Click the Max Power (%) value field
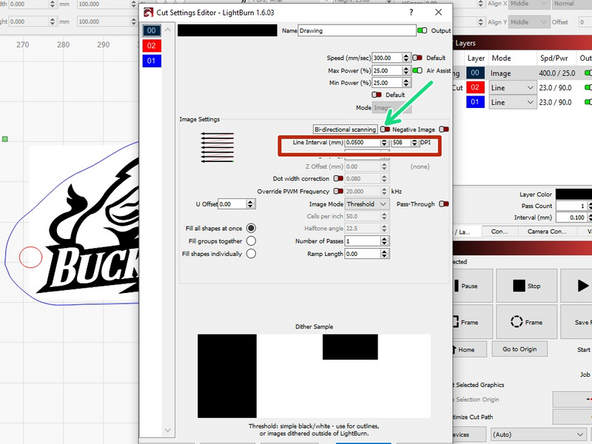 (x=387, y=71)
